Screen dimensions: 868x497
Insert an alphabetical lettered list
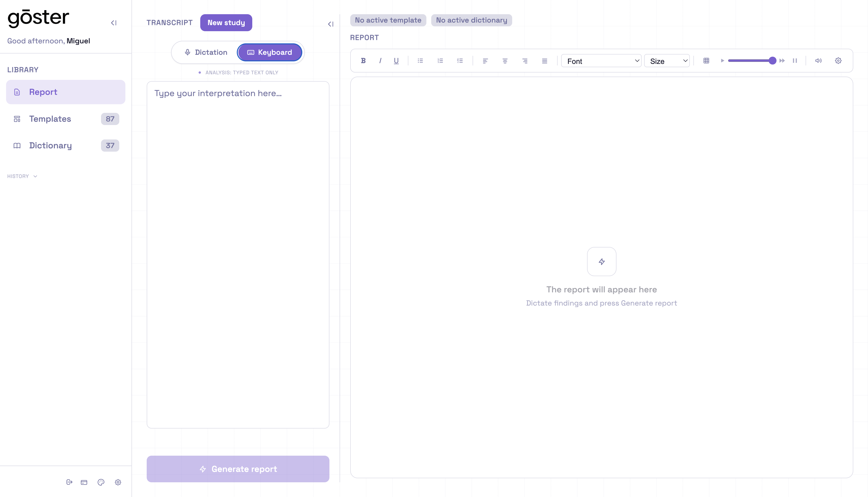460,61
